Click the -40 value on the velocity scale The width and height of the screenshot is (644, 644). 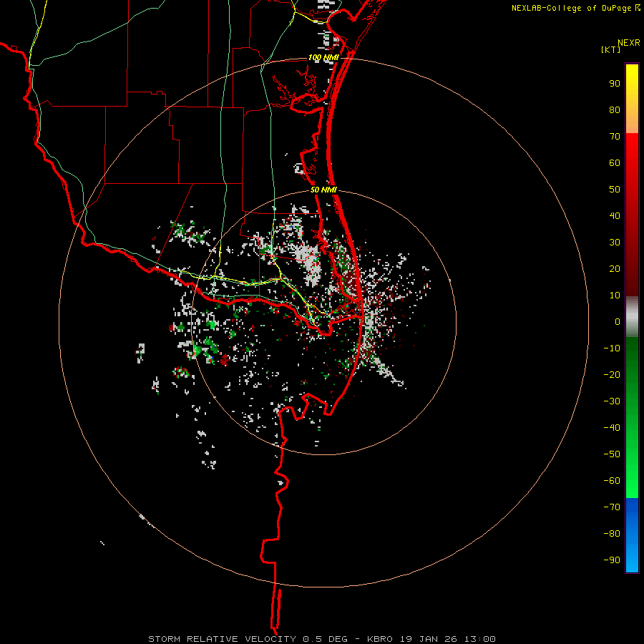(x=612, y=428)
